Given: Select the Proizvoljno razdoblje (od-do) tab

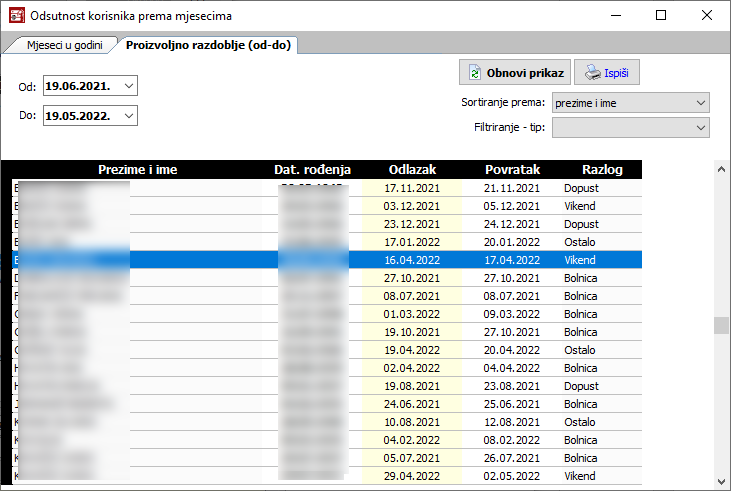Looking at the screenshot, I should click(208, 45).
